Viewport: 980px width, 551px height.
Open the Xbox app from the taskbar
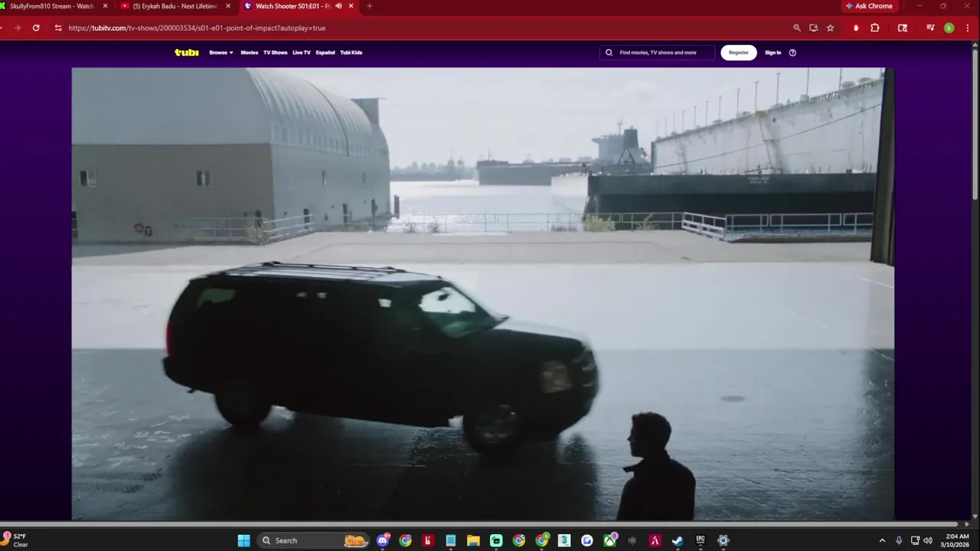609,540
